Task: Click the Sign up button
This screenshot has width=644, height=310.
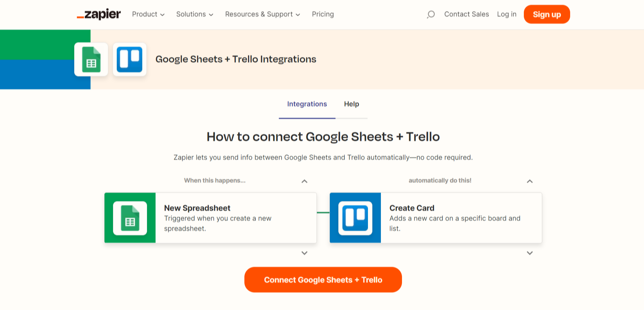Action: point(547,14)
